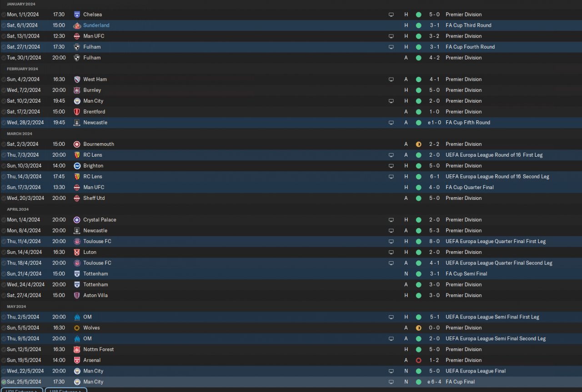Click the 0 - 0 Wolves result

[x=435, y=328]
